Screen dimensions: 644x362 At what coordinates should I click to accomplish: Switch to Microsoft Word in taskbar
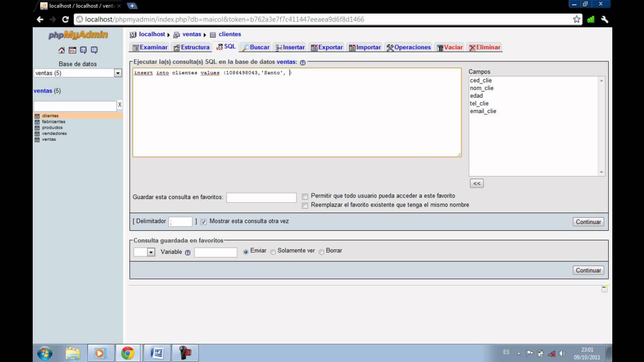(156, 353)
